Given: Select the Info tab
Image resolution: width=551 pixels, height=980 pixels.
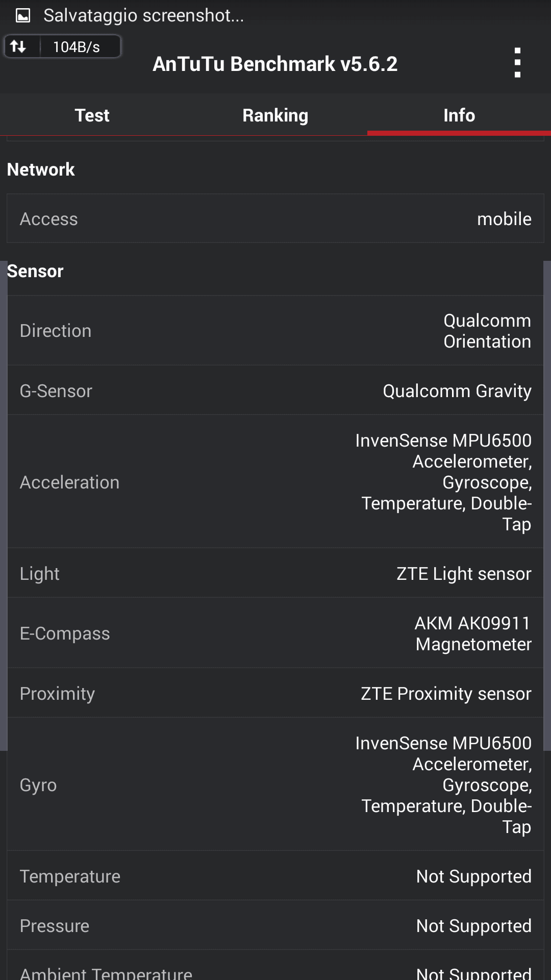Looking at the screenshot, I should tap(459, 115).
